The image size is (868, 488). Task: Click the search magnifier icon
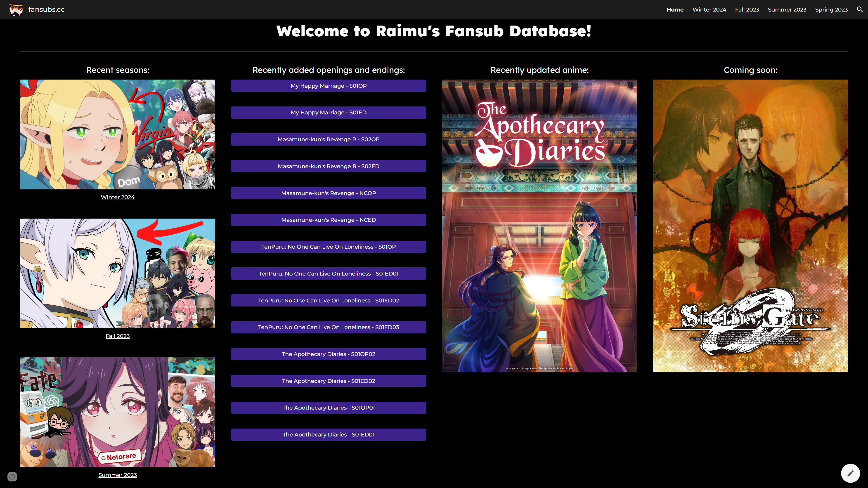[860, 9]
